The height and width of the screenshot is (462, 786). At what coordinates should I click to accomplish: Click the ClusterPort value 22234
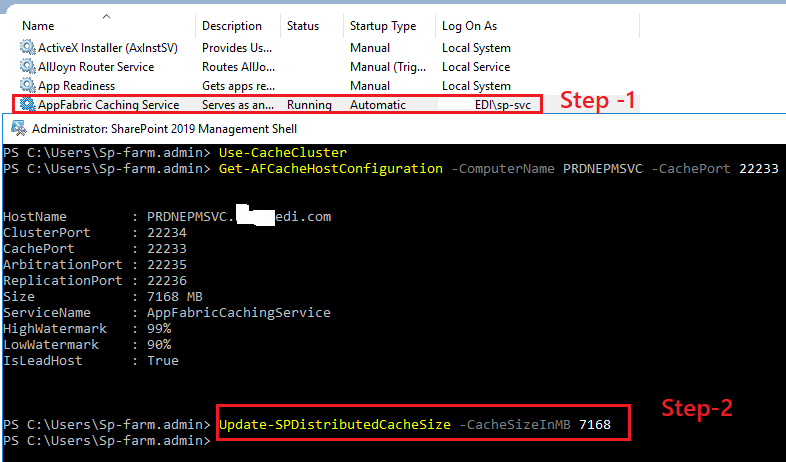(166, 233)
